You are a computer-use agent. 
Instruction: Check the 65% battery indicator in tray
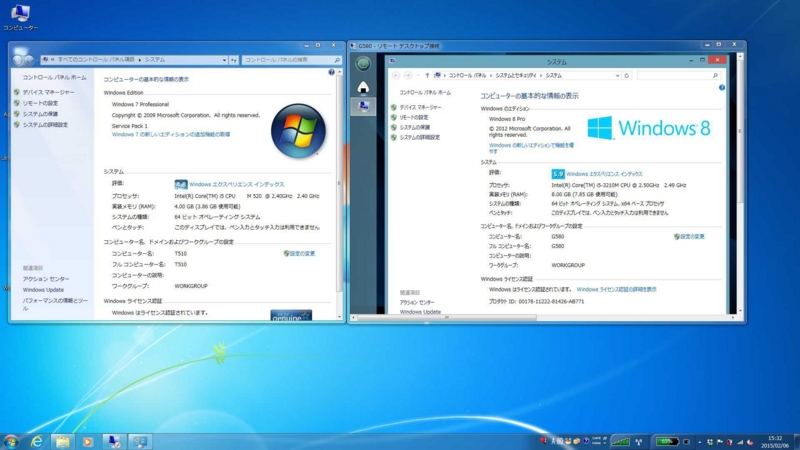[x=667, y=442]
